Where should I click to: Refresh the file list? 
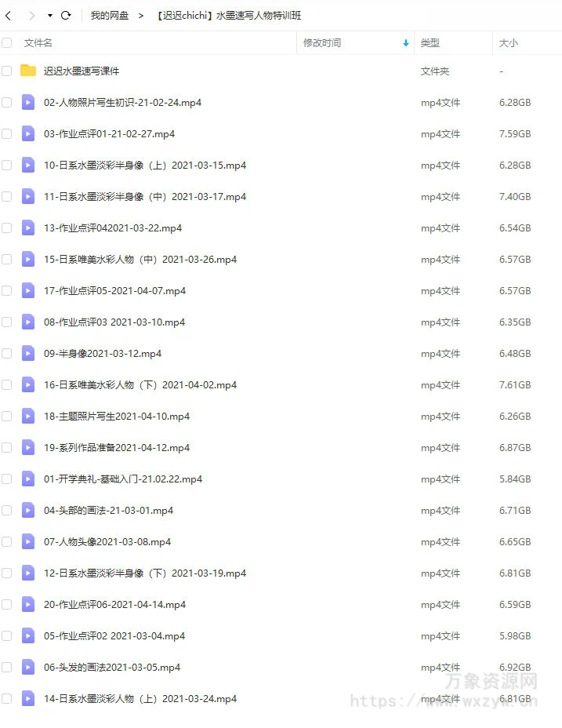click(x=66, y=16)
